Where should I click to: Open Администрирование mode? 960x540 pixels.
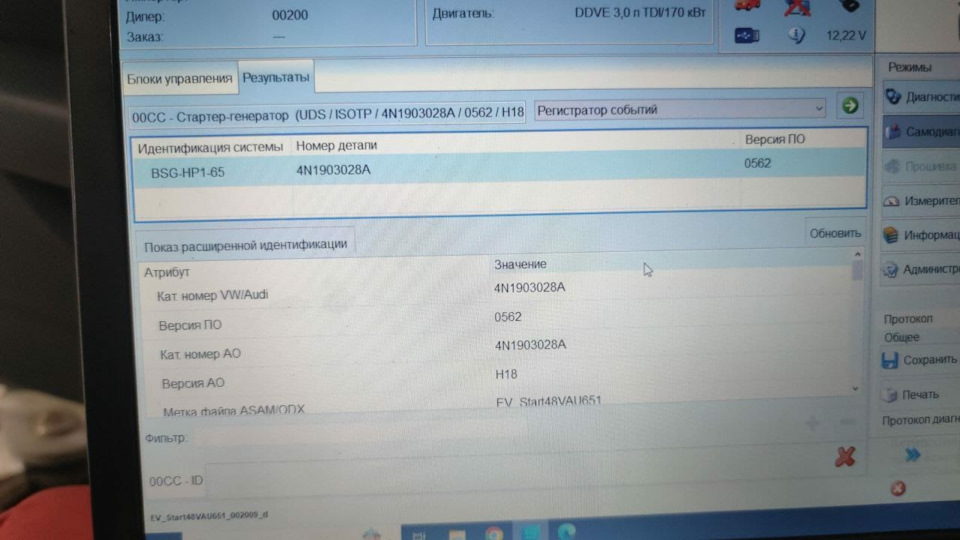(921, 269)
